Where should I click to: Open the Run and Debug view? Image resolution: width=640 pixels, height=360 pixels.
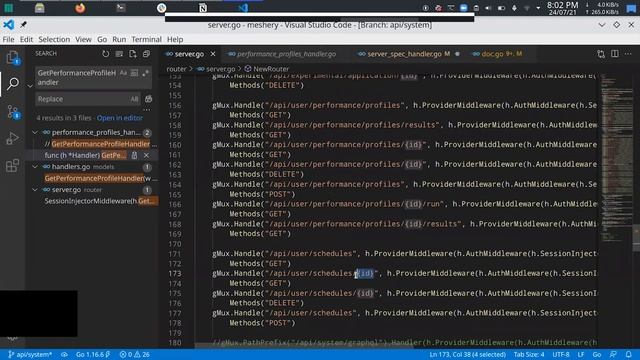click(13, 138)
